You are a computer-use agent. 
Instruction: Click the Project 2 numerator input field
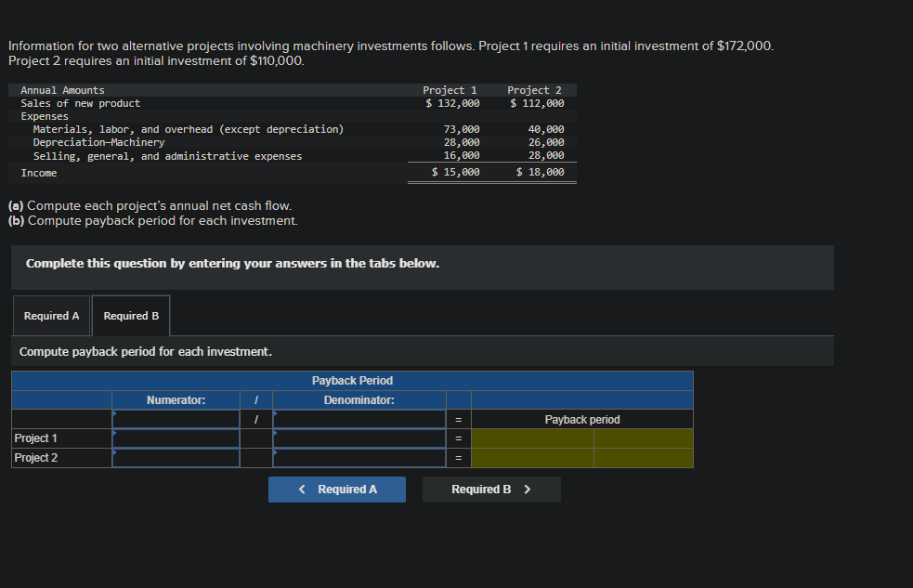(176, 458)
